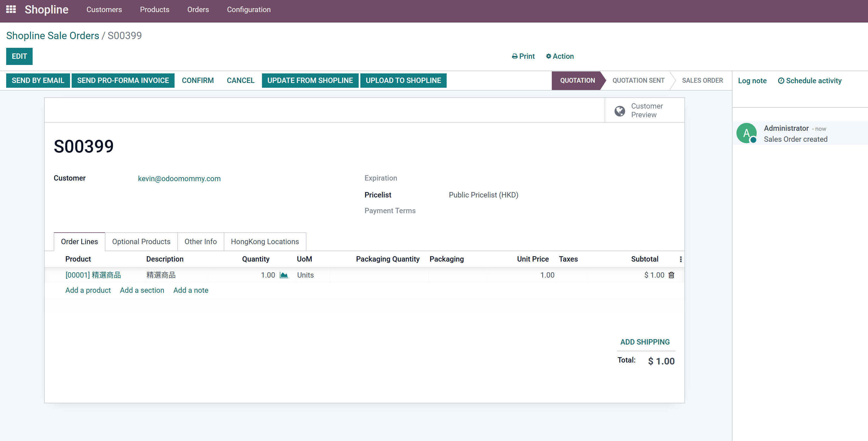Switch to the Optional Products tab
868x441 pixels.
click(141, 241)
